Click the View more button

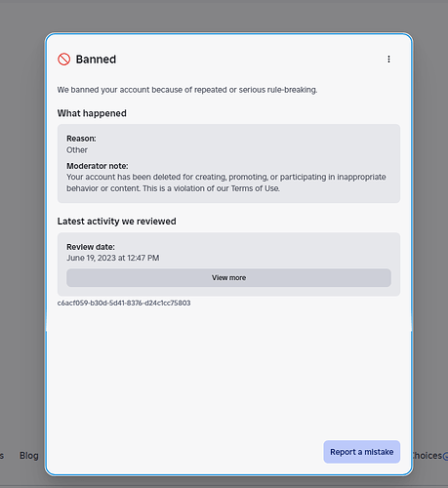click(x=228, y=278)
